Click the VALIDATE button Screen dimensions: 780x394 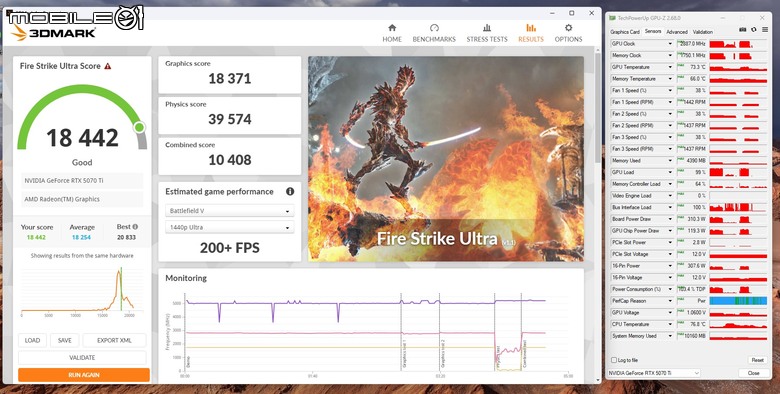click(x=83, y=357)
